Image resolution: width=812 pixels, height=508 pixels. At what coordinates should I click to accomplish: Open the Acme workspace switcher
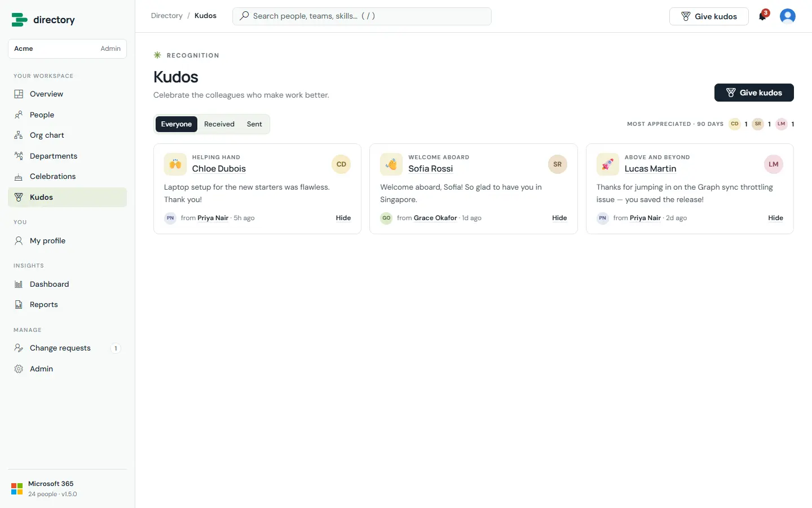click(67, 49)
